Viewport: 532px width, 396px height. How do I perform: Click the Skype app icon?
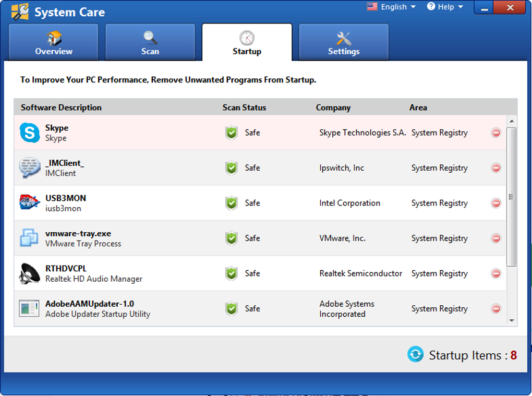tap(30, 133)
